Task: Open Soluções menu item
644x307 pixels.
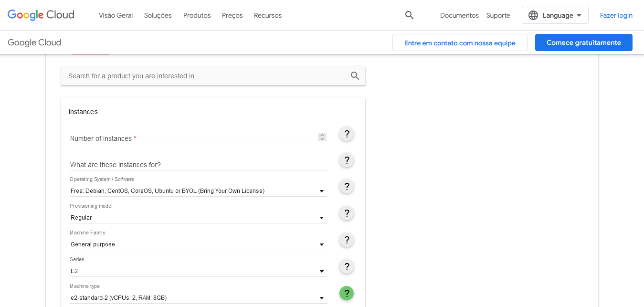Action: [x=158, y=15]
